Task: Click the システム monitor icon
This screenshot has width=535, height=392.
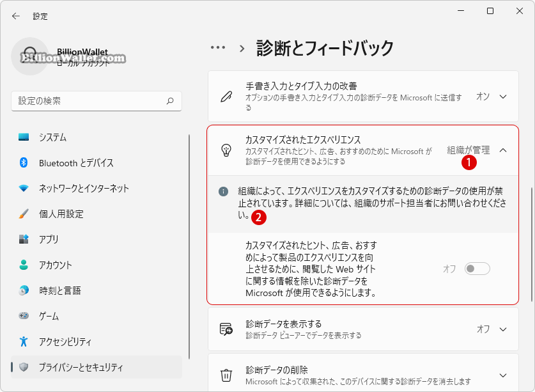Action: [24, 137]
